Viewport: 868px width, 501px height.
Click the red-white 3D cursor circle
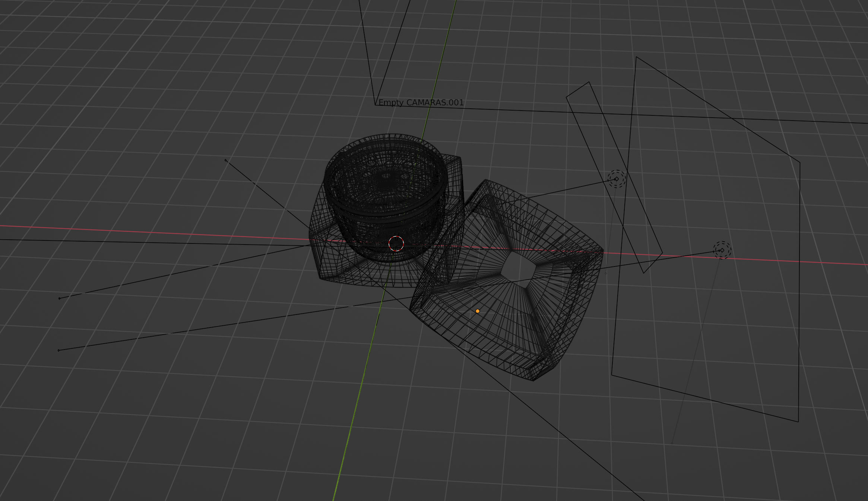396,244
